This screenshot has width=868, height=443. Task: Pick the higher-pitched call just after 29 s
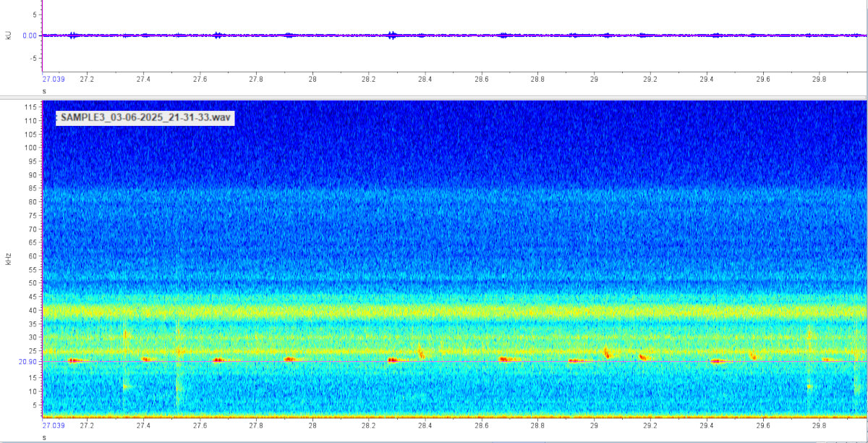(607, 353)
